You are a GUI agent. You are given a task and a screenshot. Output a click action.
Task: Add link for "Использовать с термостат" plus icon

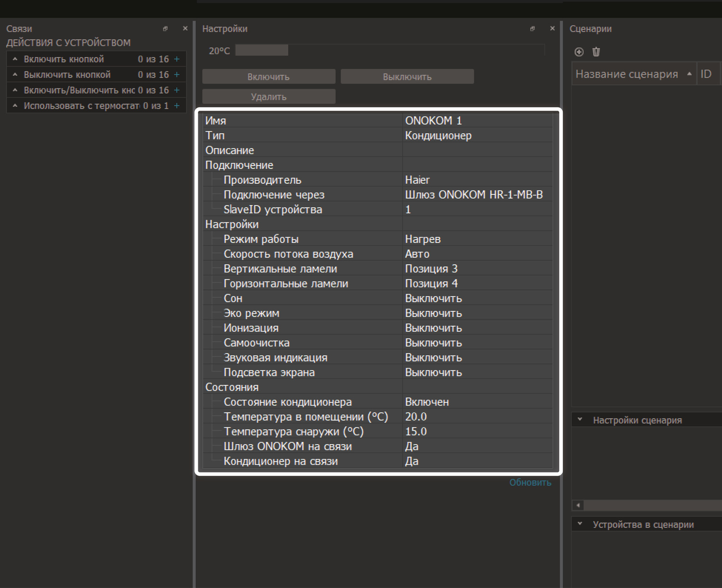pos(177,106)
